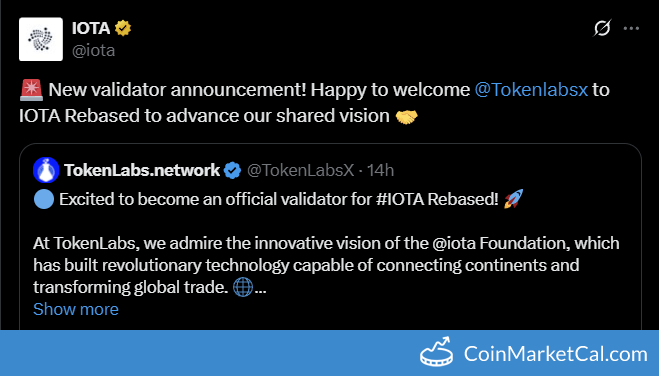The image size is (659, 376).
Task: Open the @TokenLabsX handle in quote
Action: click(301, 170)
